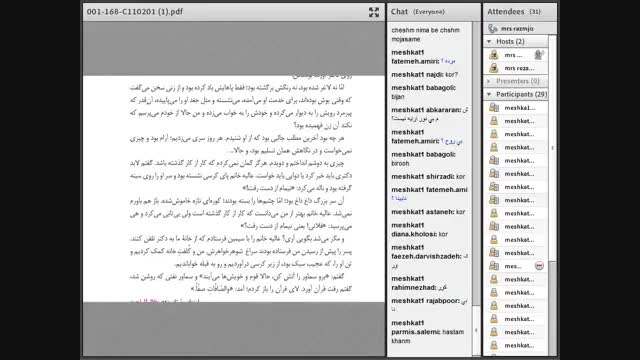This screenshot has width=640, height=360.
Task: Click the microphone status icon of host 'mrs ...'
Action: (x=539, y=54)
